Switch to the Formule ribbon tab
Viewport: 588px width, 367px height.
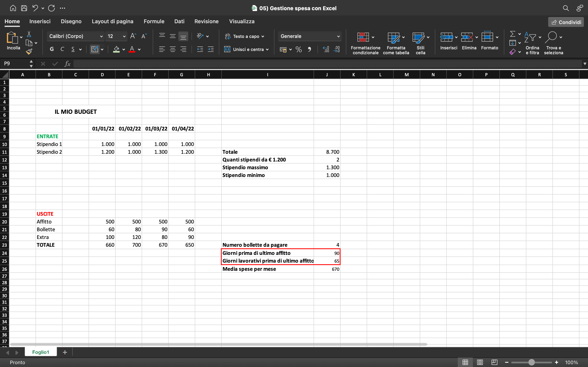[154, 21]
